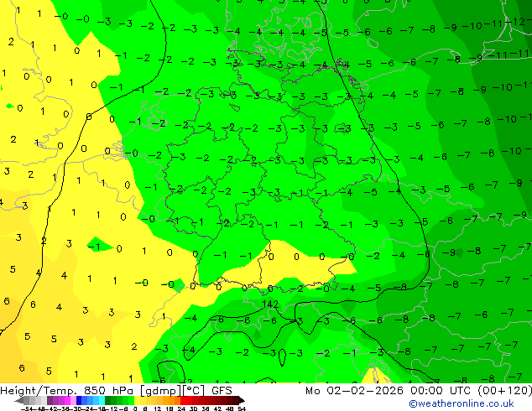Viewport: 532px width, 411px height.
Task: Click the cyan segment of the color scale
Action: [102, 400]
